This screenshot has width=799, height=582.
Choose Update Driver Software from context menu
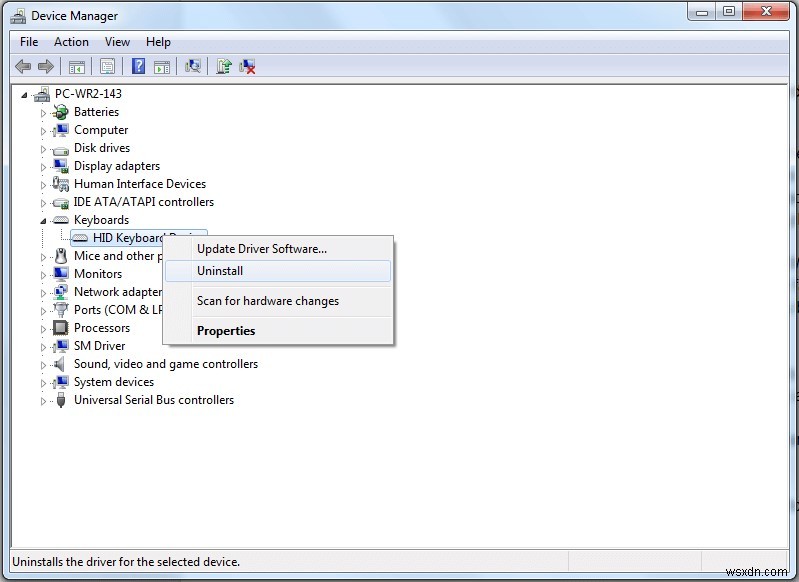coord(278,249)
